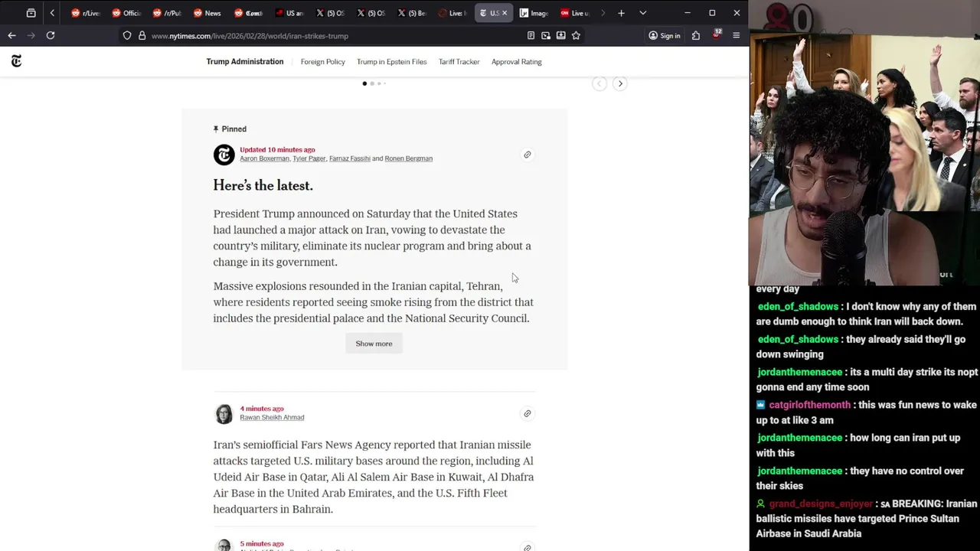Click the Pinned label on top post
This screenshot has width=980, height=551.
click(x=230, y=129)
